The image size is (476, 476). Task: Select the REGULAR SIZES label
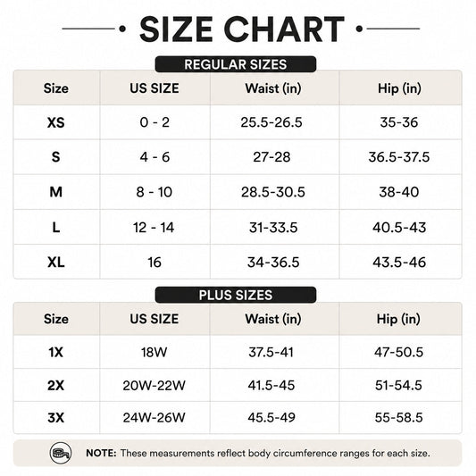tap(236, 64)
